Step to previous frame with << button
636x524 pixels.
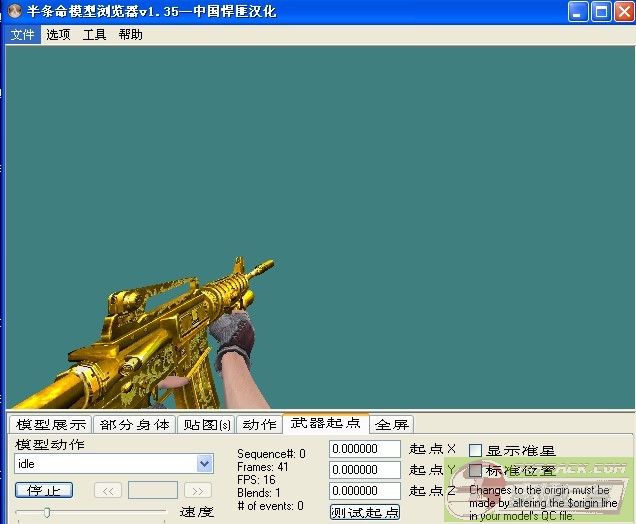pos(108,491)
